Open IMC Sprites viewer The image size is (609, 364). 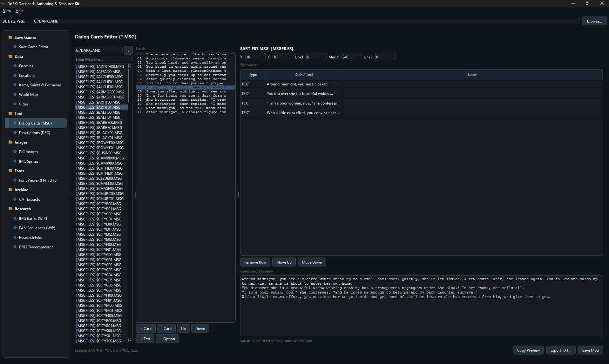29,161
